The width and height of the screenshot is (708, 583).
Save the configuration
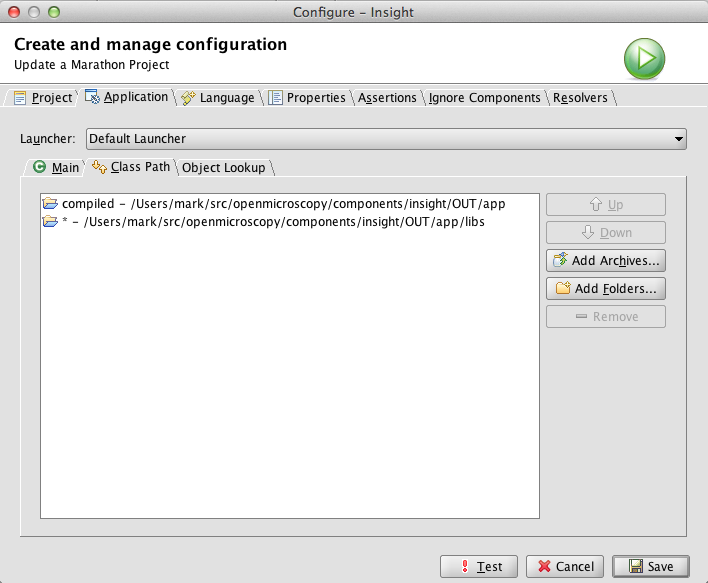tap(651, 566)
